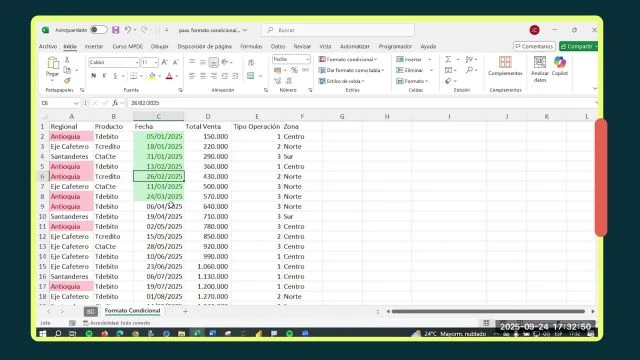
Task: Launch Copilot from the ribbon
Action: pyautogui.click(x=560, y=62)
